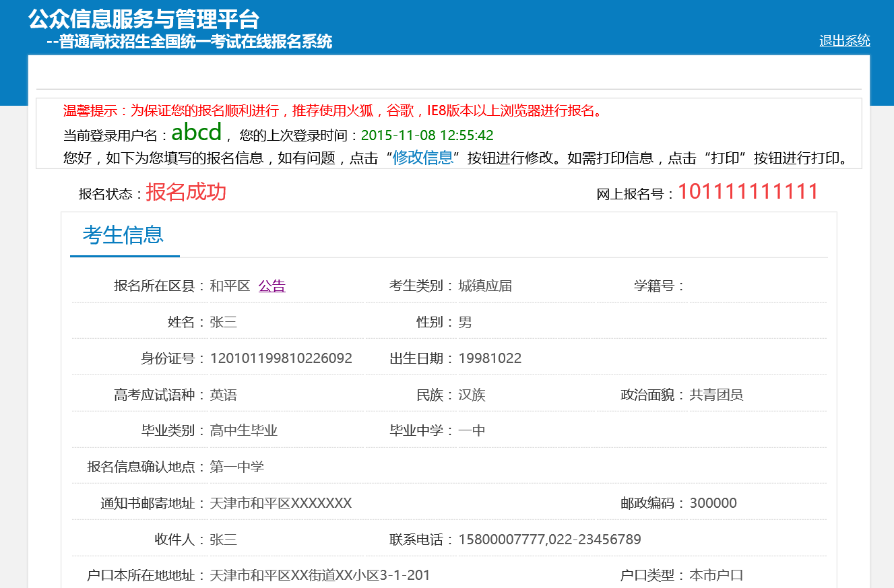Image resolution: width=894 pixels, height=588 pixels.
Task: Click the blue 修改信息 text
Action: (422, 158)
